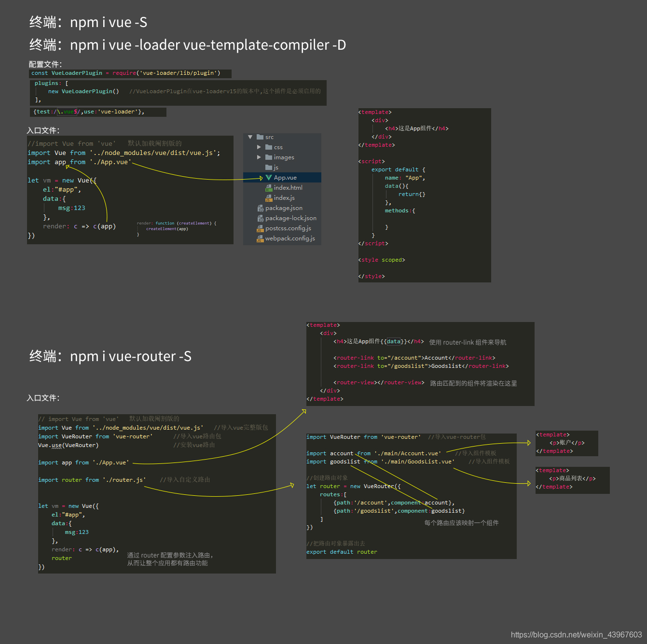The width and height of the screenshot is (647, 644).
Task: Click the vue.js import line in first snippet
Action: click(x=124, y=153)
